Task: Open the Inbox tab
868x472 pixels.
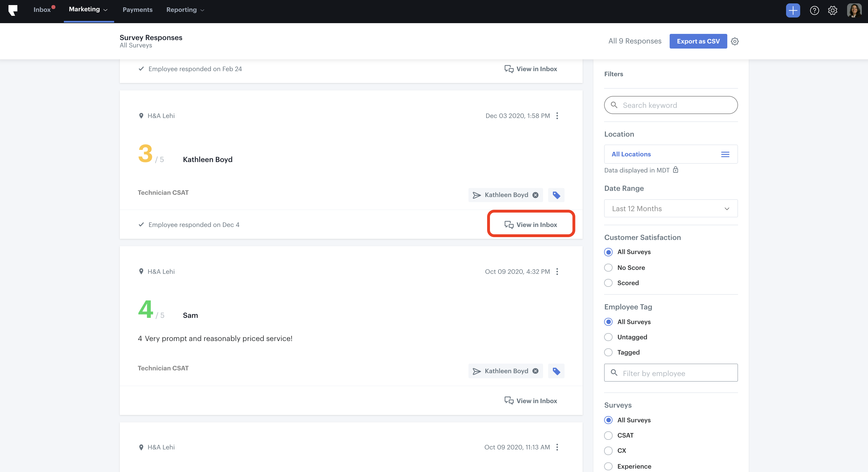Action: coord(42,10)
